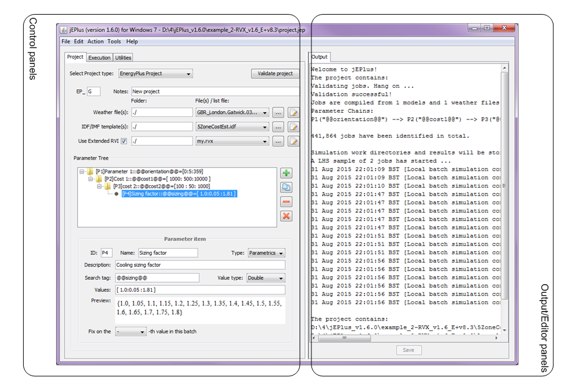Click the Save button under Output

[x=408, y=350]
